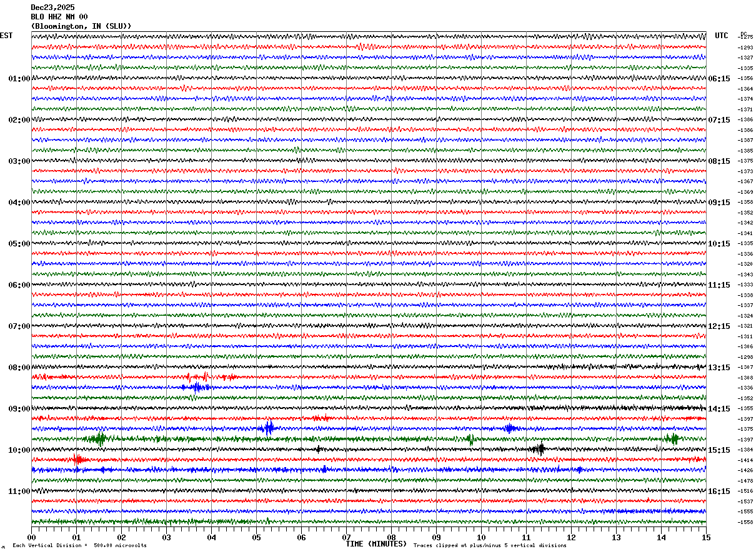Viewport: 756px width, 554px height.
Task: Select the 07:00 EST row label
Action: tap(19, 326)
